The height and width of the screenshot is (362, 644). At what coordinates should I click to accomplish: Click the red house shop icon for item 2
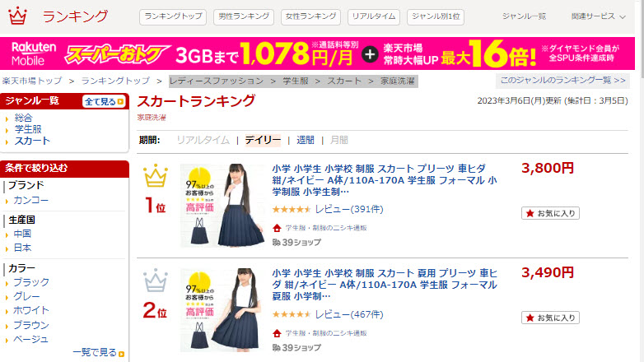click(277, 333)
